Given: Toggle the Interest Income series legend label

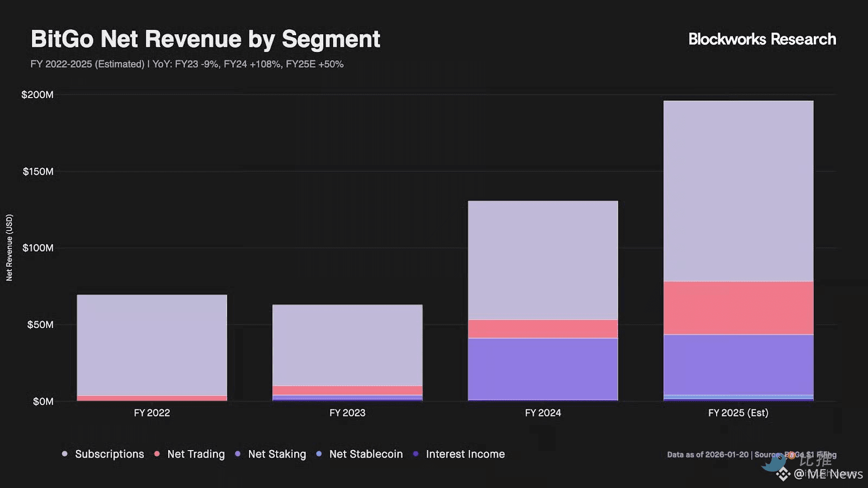Looking at the screenshot, I should [x=465, y=454].
